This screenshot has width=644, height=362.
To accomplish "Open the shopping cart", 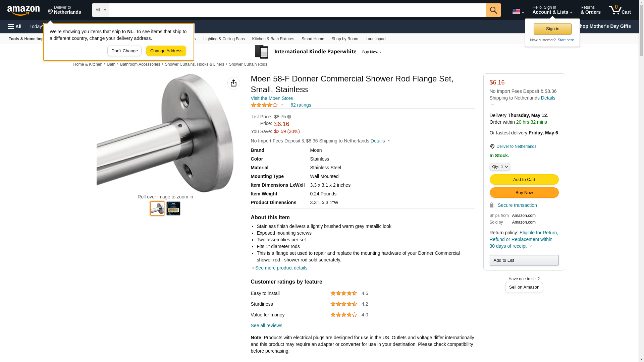I will [620, 10].
